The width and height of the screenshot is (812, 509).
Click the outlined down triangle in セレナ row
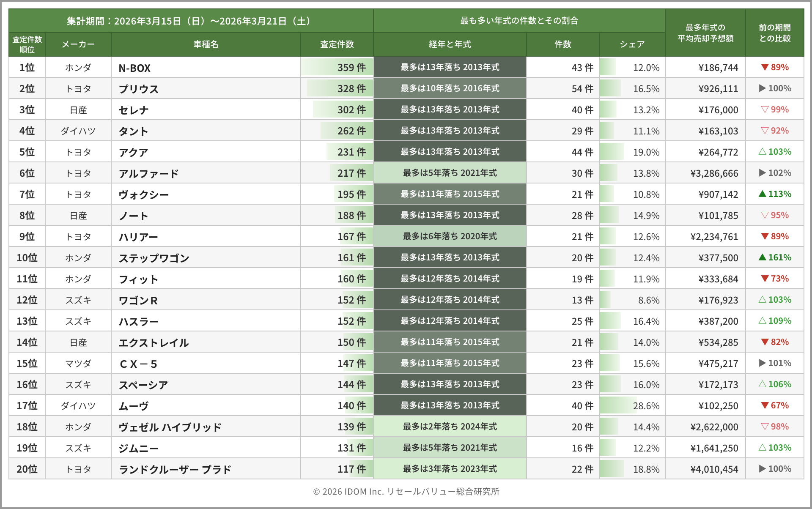point(764,109)
